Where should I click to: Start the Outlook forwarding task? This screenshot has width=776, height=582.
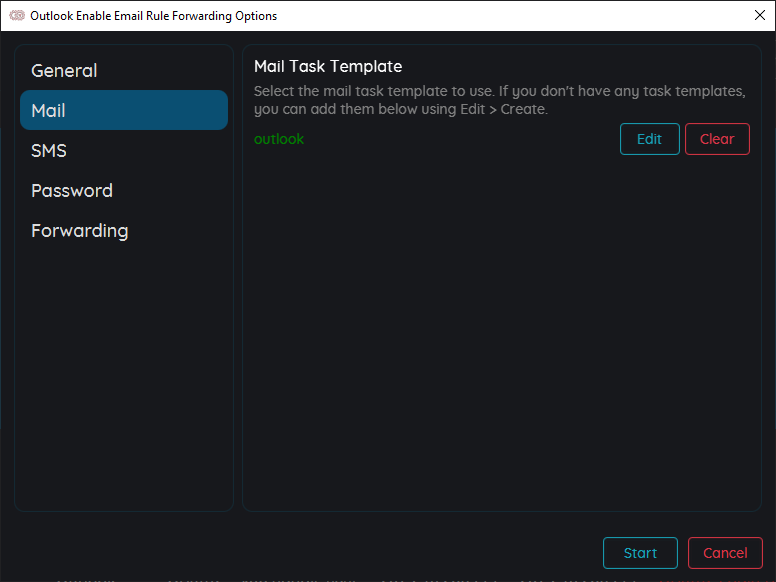[640, 553]
